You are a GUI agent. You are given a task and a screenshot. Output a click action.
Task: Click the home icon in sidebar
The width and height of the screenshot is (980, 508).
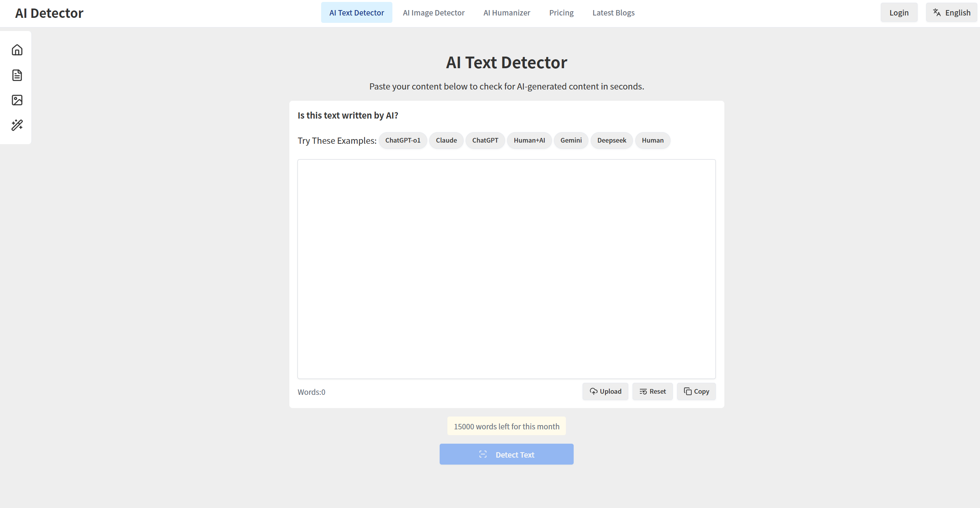17,50
